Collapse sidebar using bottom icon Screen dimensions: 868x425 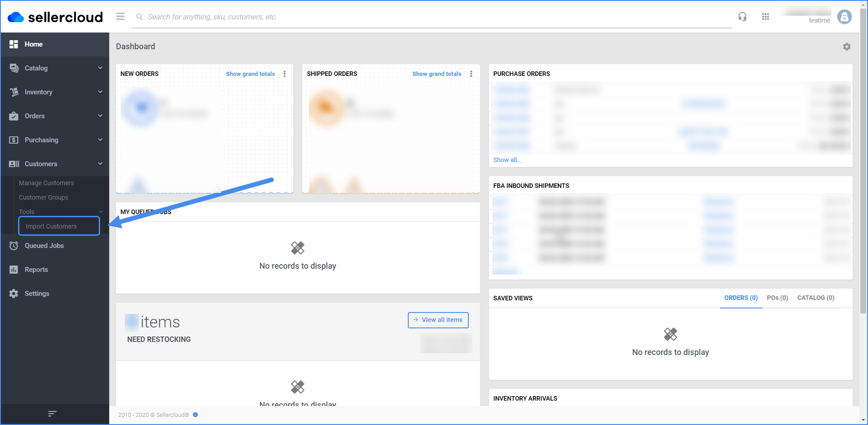(52, 413)
